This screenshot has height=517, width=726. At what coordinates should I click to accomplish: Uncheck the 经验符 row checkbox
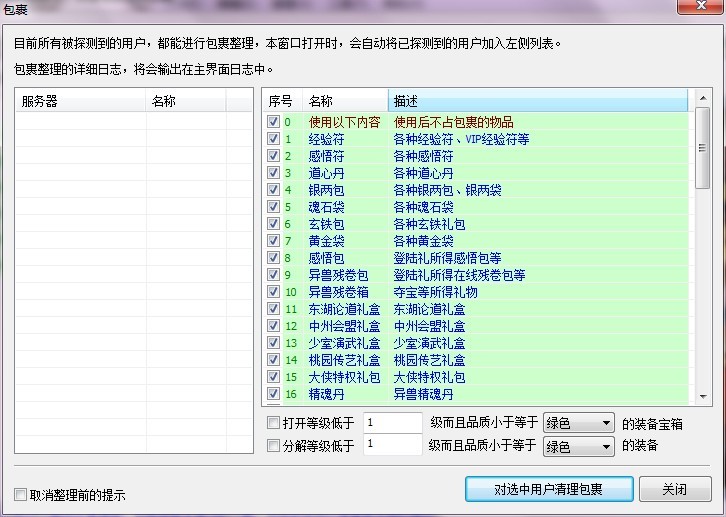pos(273,139)
